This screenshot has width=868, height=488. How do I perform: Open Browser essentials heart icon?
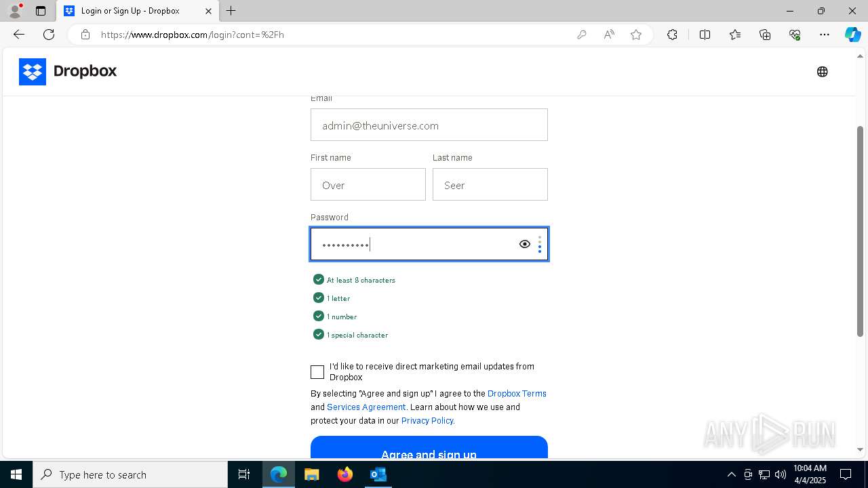(x=795, y=35)
